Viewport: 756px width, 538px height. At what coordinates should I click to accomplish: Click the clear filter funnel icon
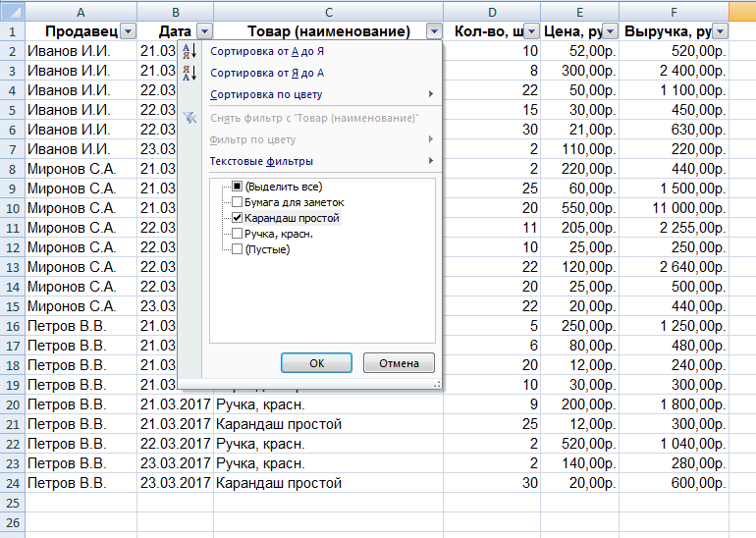click(189, 118)
